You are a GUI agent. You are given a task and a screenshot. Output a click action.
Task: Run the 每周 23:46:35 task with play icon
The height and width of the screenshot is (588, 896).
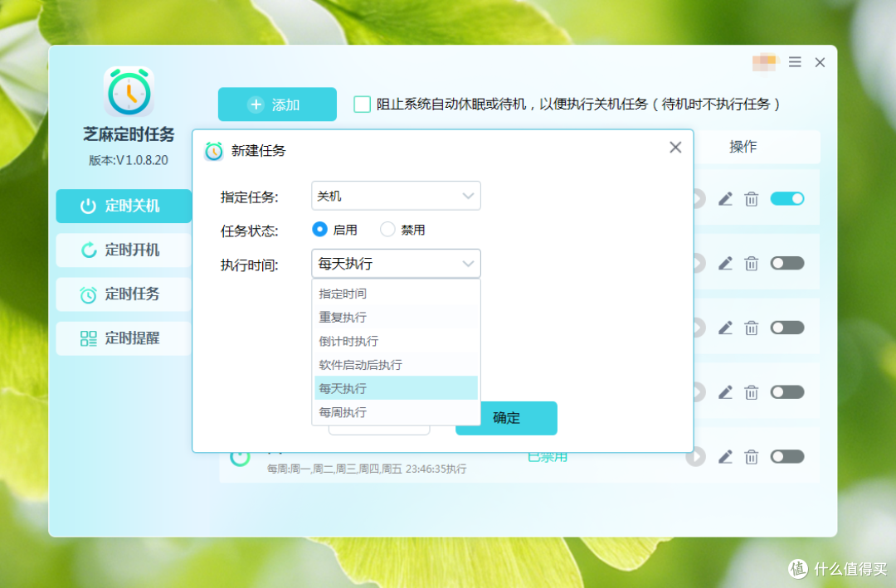(696, 457)
